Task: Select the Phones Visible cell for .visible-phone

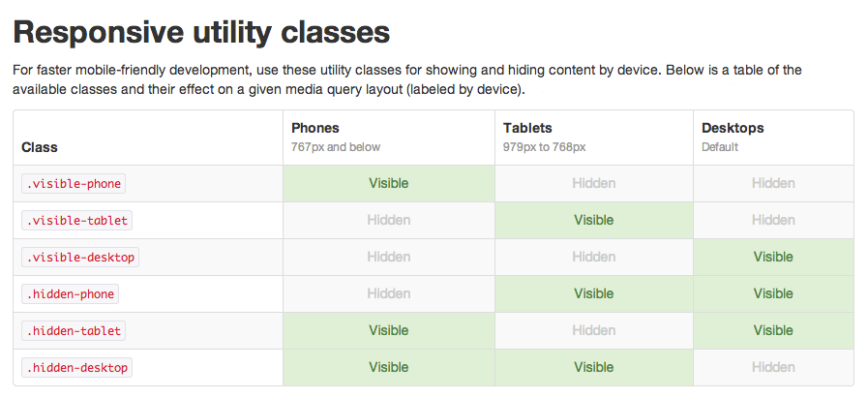Action: click(x=388, y=183)
